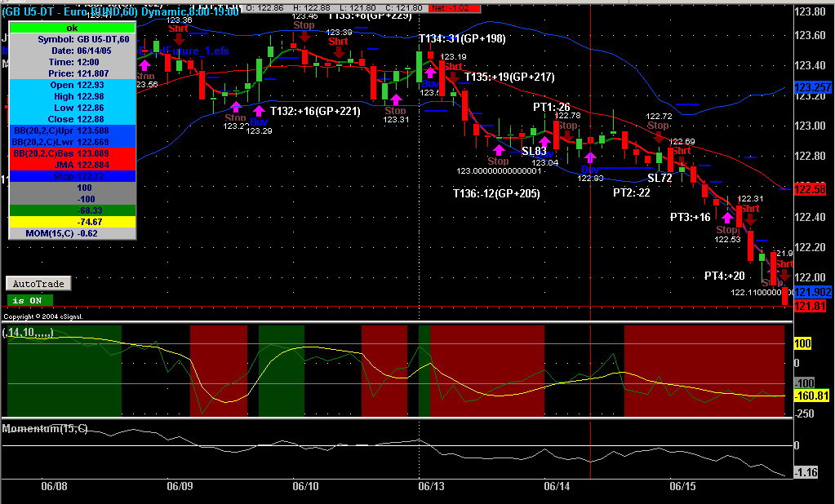Click the Stop down arrow labeled 122.72
The width and height of the screenshot is (835, 504).
click(x=659, y=137)
